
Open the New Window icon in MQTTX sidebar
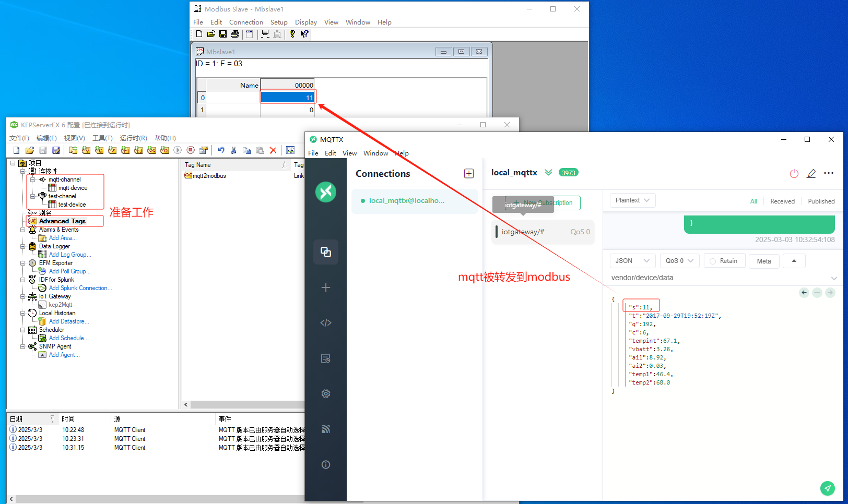(326, 287)
